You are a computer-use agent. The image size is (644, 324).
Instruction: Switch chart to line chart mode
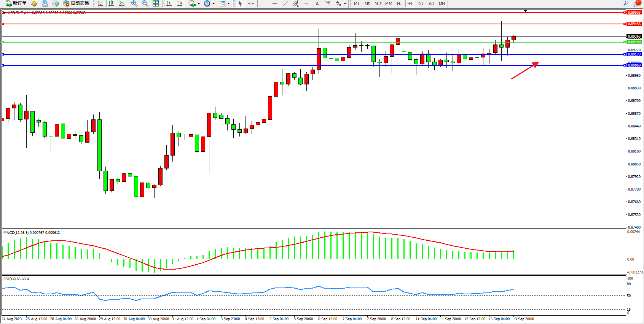click(122, 3)
